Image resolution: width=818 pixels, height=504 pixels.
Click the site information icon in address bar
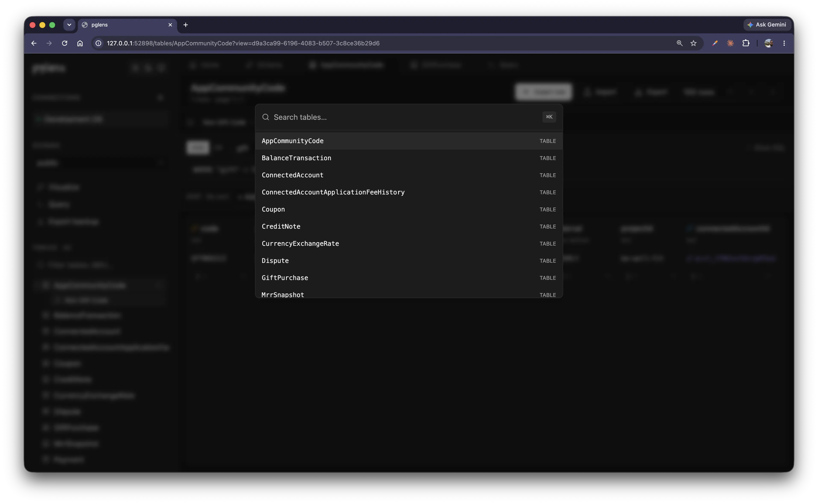pyautogui.click(x=98, y=43)
